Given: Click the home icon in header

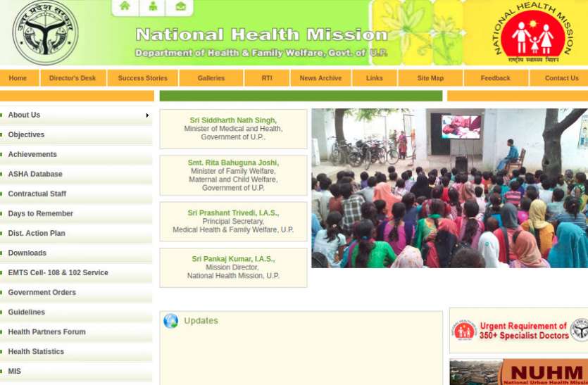Looking at the screenshot, I should 125,6.
